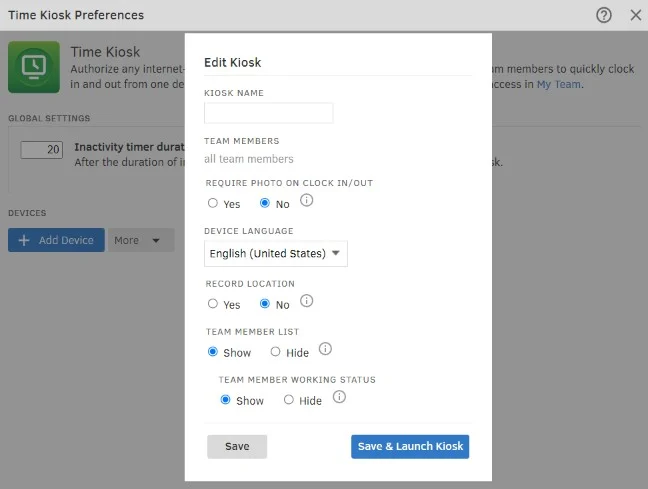Click the Devices section label

coord(27,213)
